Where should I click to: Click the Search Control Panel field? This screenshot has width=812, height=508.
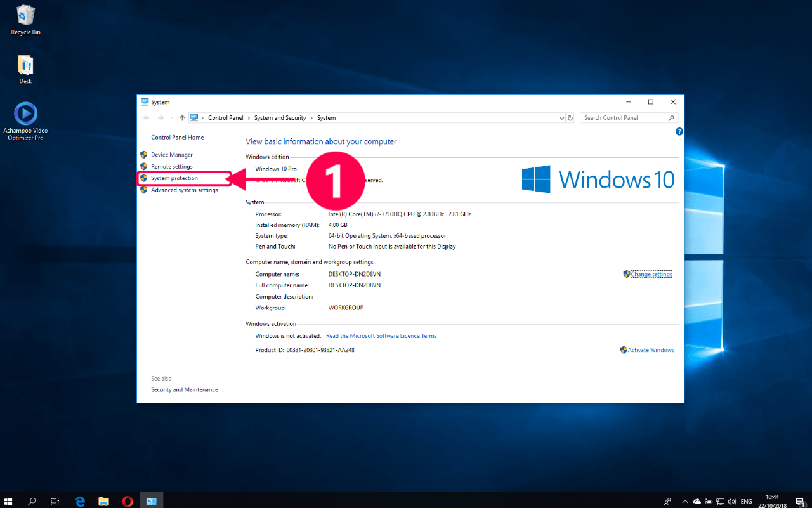[629, 118]
